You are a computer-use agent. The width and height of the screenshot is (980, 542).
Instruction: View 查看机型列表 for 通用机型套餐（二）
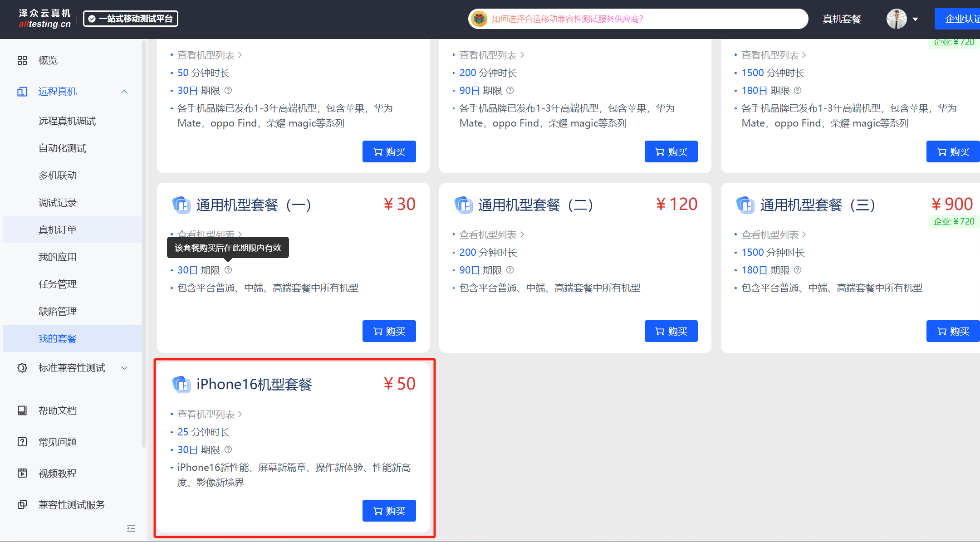click(x=492, y=234)
